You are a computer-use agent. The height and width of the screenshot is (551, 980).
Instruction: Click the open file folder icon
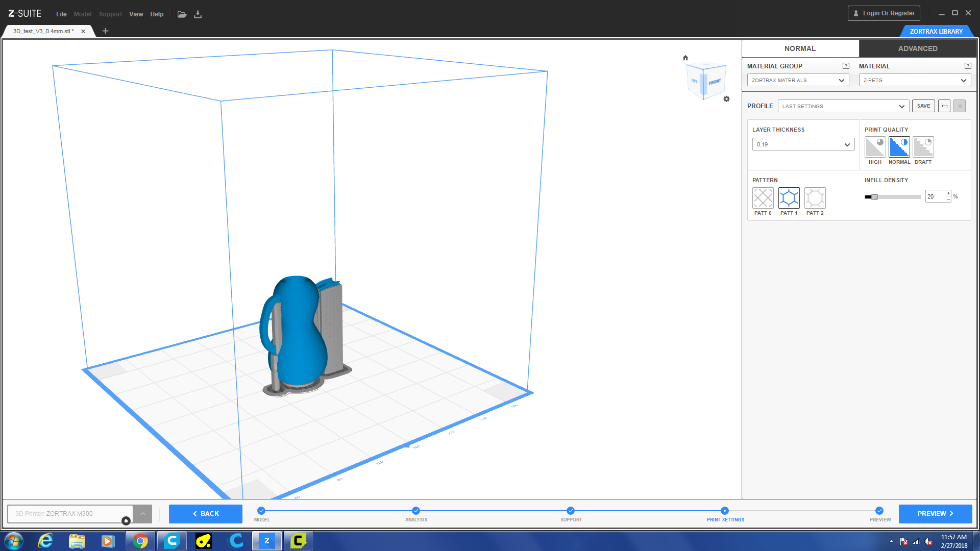(x=182, y=14)
